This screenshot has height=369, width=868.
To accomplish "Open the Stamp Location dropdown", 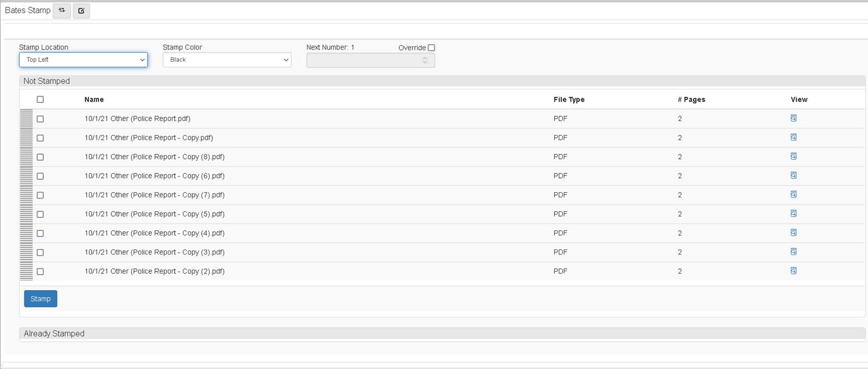I will (83, 60).
